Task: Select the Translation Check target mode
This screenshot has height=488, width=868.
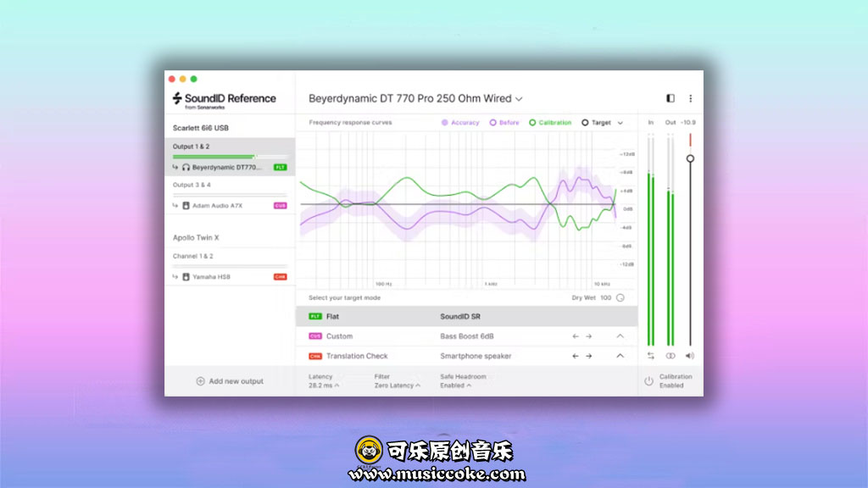Action: pos(467,357)
